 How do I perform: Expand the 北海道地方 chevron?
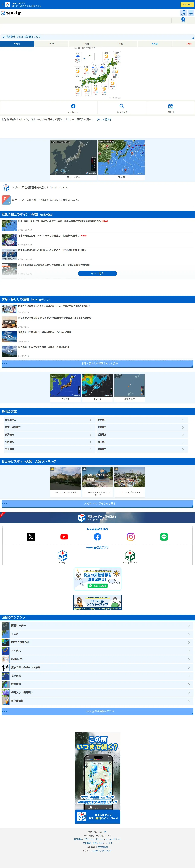[91, 420]
